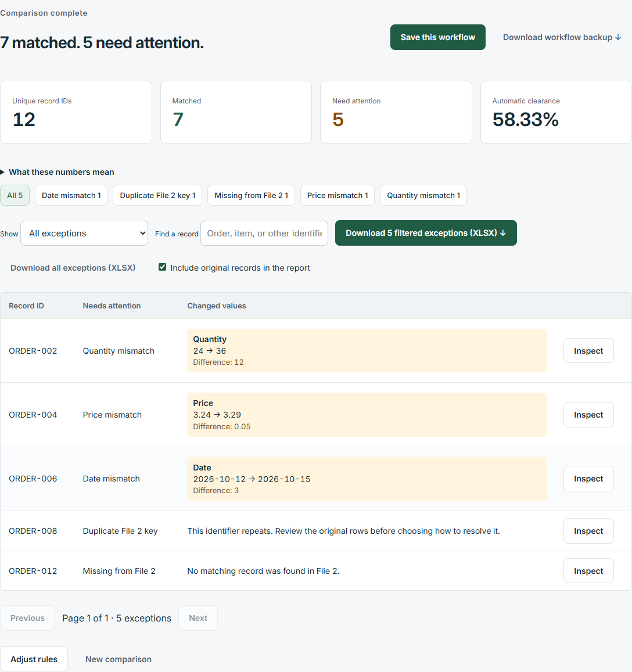Click No matching record was found in File 2
The image size is (632, 672).
tap(263, 571)
